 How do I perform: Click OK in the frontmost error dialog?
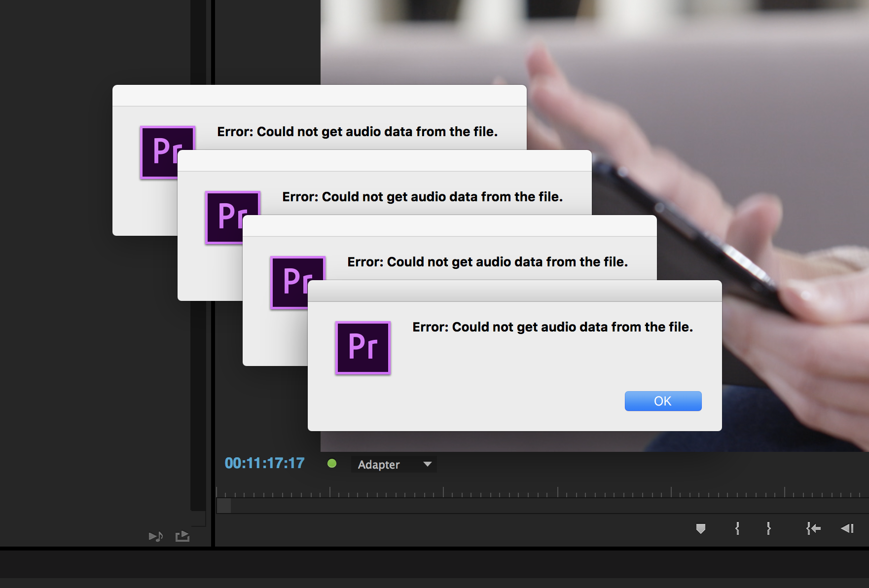(x=663, y=401)
